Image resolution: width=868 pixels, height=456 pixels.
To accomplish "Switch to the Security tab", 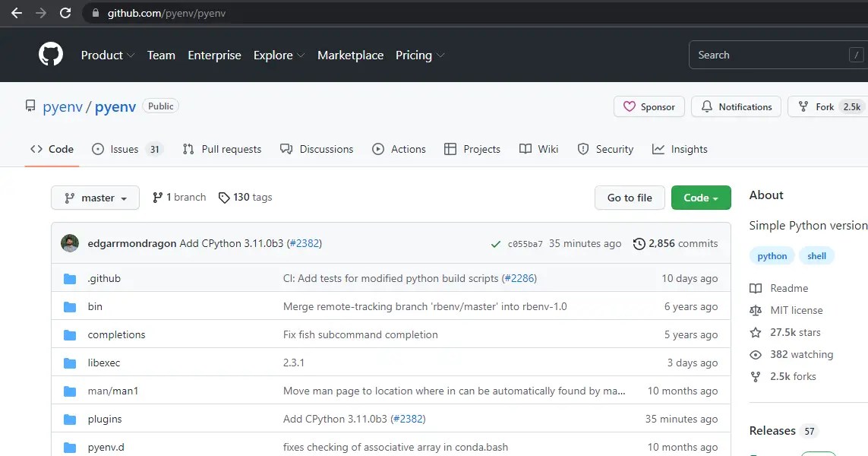I will pyautogui.click(x=605, y=149).
